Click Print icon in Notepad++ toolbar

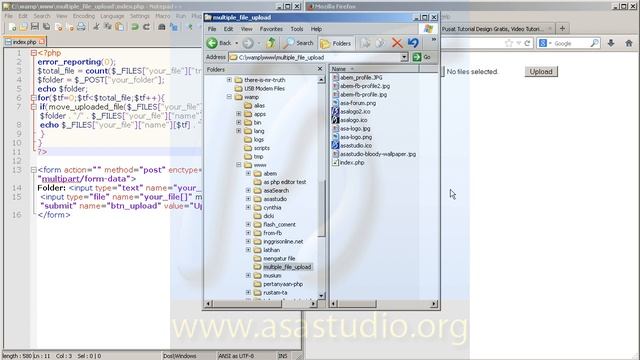81,27
